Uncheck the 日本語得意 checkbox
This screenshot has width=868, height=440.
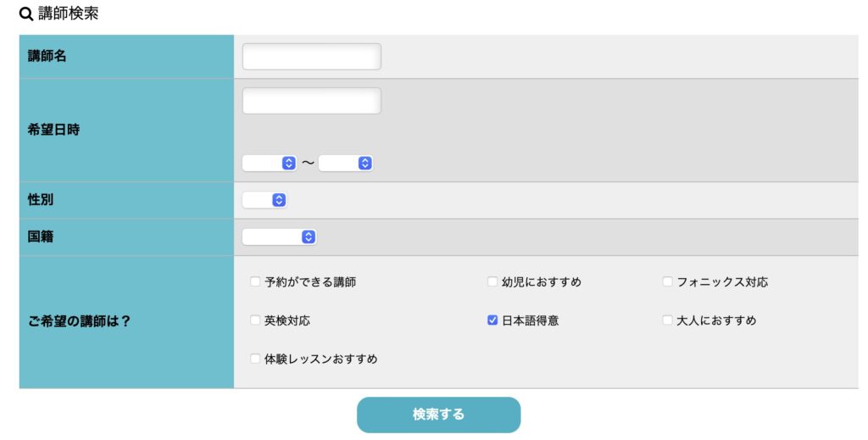point(492,320)
